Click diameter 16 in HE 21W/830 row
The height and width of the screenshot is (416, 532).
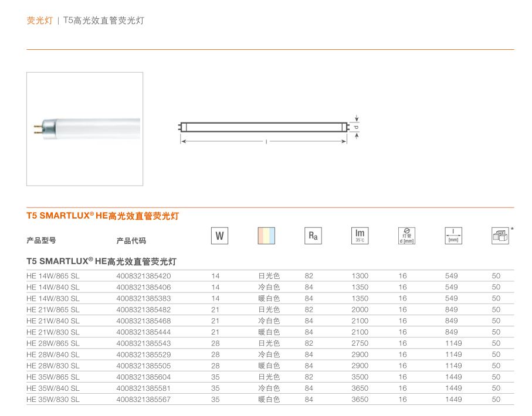403,332
